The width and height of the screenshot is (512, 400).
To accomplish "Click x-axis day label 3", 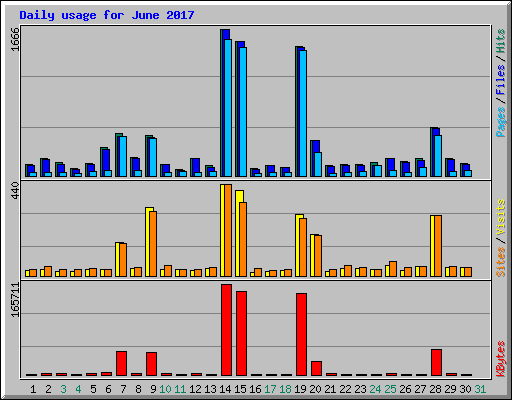I will pyautogui.click(x=63, y=389).
